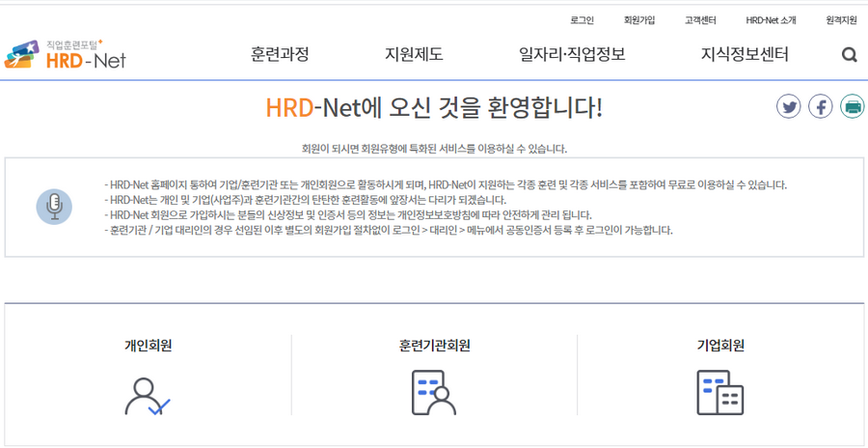Image resolution: width=868 pixels, height=448 pixels.
Task: Choose the 기업회원 heading
Action: pyautogui.click(x=720, y=346)
